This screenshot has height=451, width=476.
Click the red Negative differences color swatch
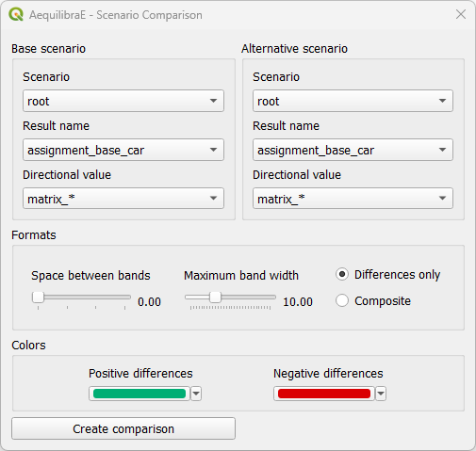(324, 394)
